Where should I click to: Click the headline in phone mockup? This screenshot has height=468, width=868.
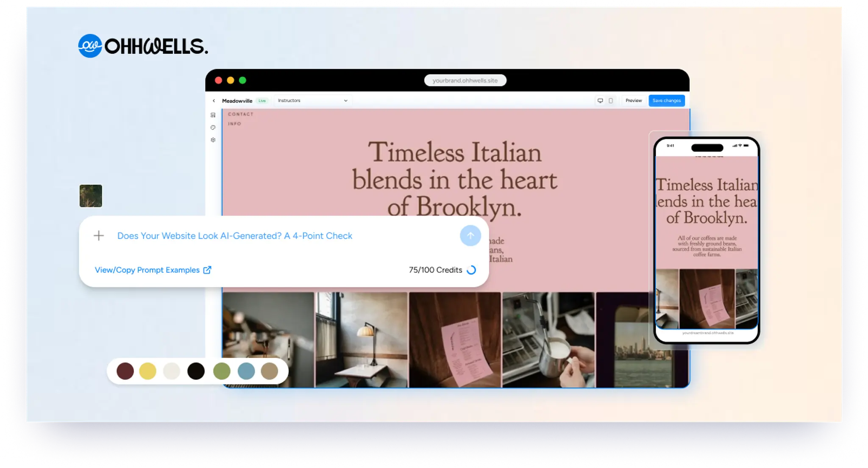[707, 202]
